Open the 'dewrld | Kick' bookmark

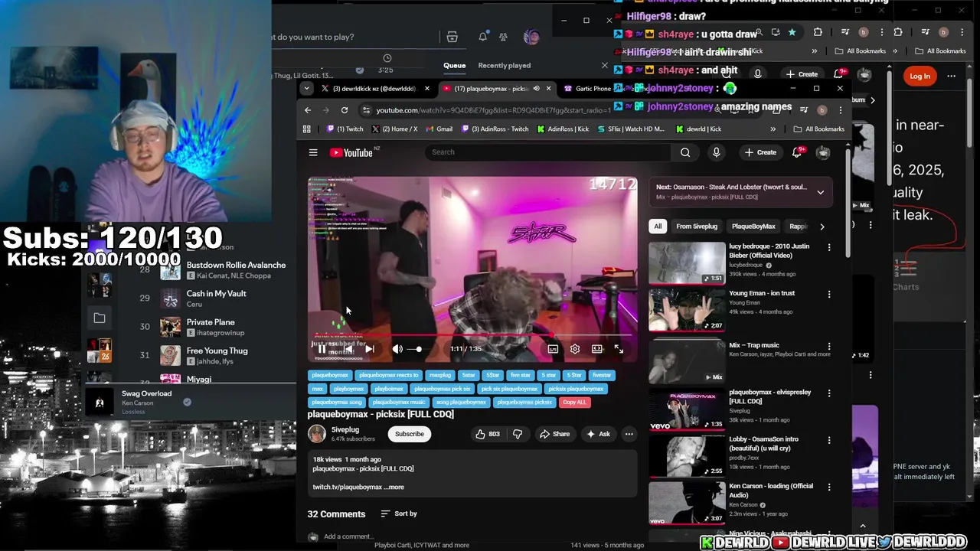[x=698, y=129]
